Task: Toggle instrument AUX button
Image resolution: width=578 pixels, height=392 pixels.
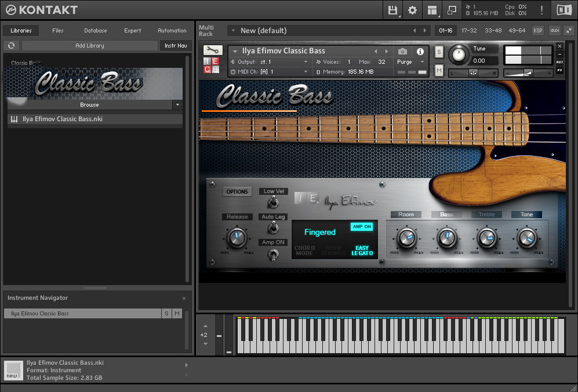Action: (559, 62)
